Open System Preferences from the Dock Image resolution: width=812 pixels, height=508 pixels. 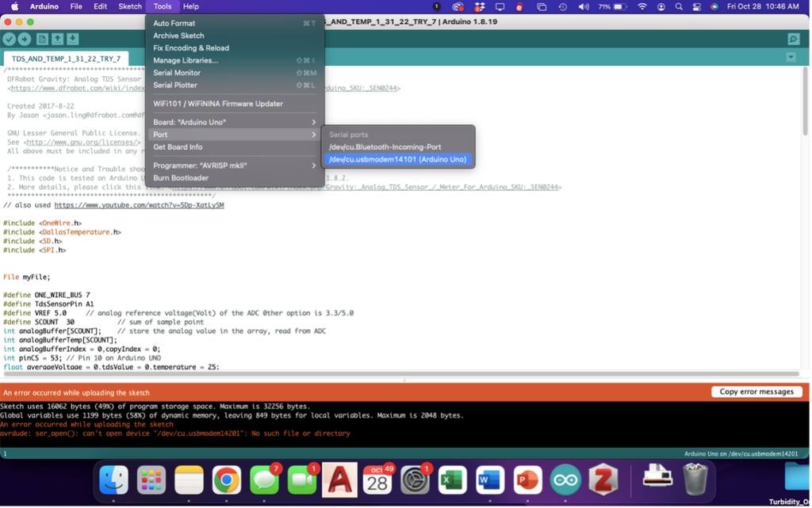pos(415,480)
